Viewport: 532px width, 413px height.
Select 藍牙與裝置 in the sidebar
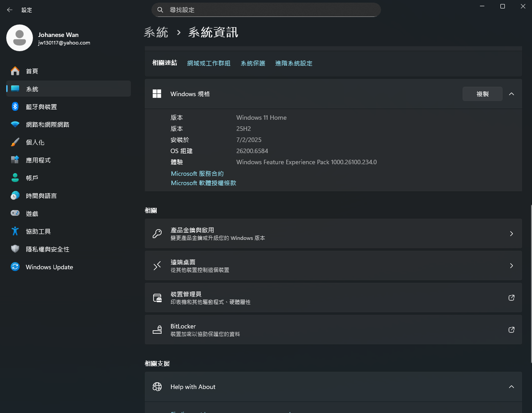pos(69,106)
